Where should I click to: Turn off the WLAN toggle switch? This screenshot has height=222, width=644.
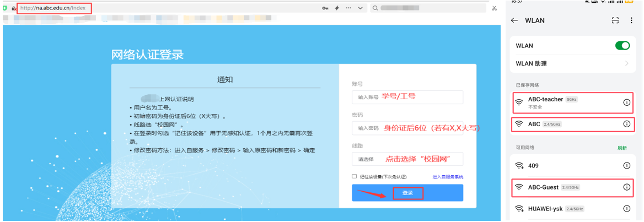[622, 46]
